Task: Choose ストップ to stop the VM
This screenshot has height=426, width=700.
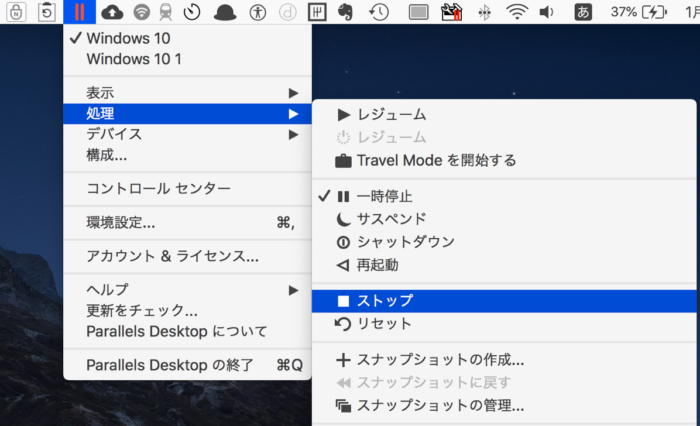Action: (504, 301)
